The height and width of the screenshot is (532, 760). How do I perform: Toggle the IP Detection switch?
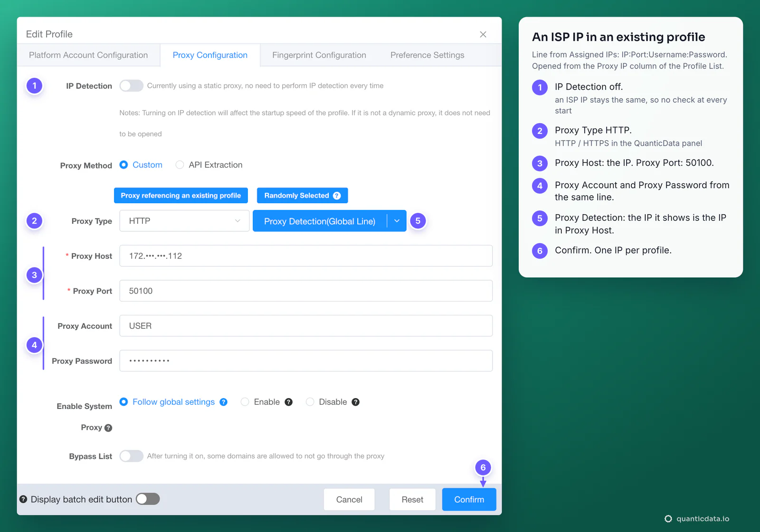(x=131, y=85)
